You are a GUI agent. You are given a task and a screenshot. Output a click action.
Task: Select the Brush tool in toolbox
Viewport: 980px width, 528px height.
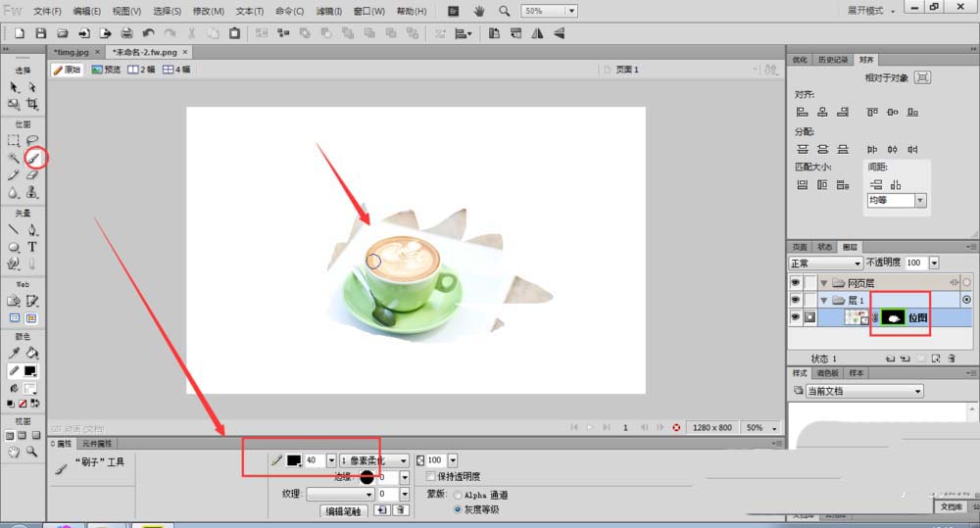point(32,157)
